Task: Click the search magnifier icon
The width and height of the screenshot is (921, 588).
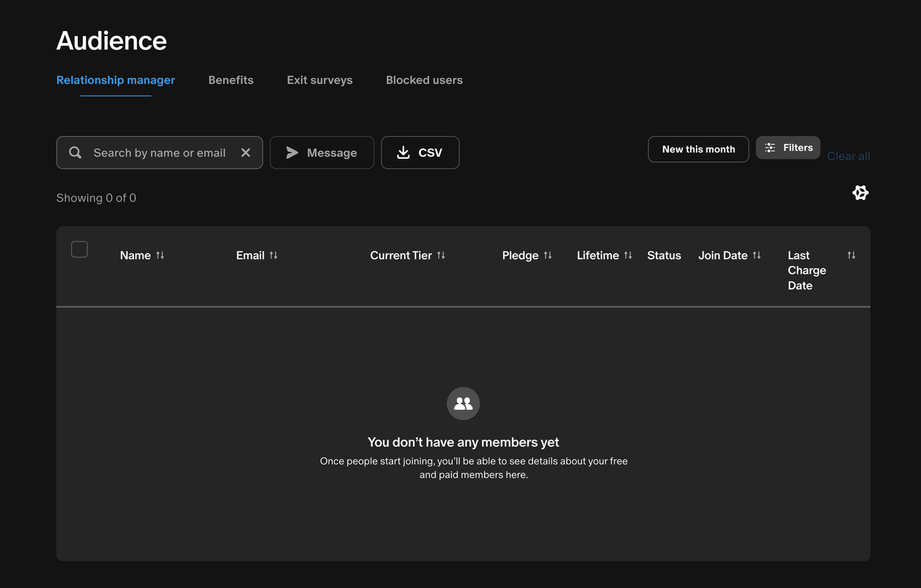Action: tap(75, 152)
